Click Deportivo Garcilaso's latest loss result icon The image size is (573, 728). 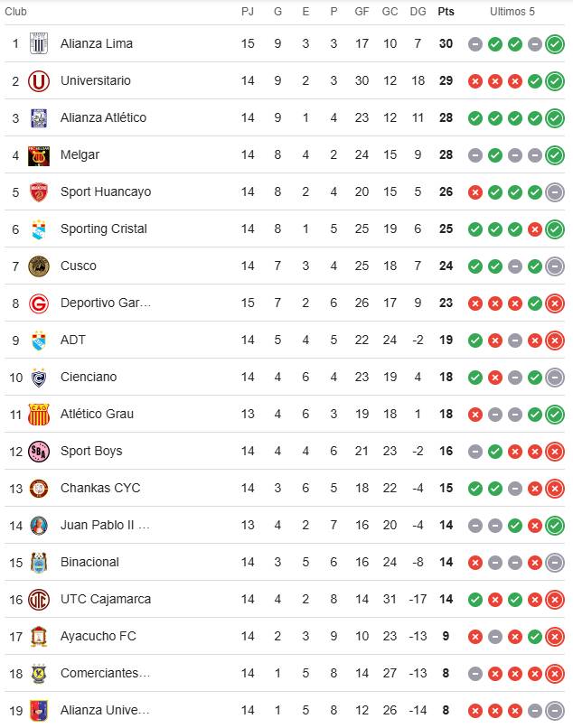[555, 303]
